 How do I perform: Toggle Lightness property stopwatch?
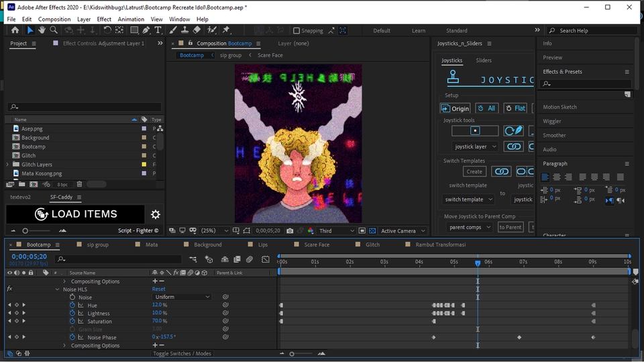[x=72, y=313]
